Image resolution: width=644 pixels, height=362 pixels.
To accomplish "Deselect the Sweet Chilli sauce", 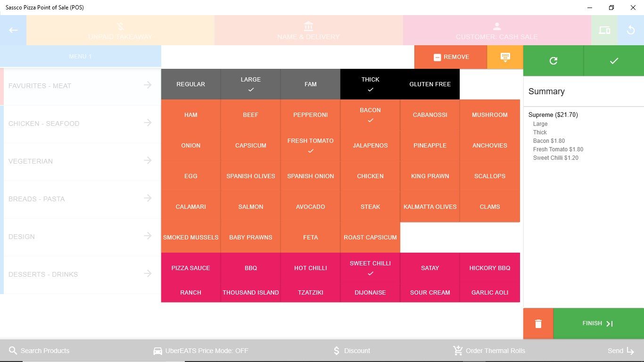I will point(370,268).
